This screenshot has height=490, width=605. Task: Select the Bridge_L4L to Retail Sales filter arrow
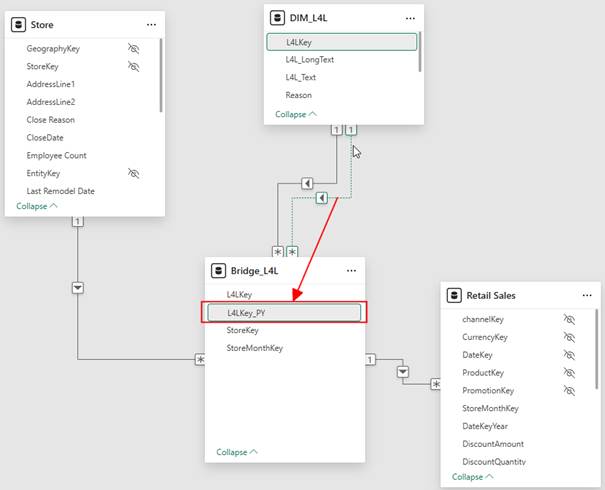404,373
